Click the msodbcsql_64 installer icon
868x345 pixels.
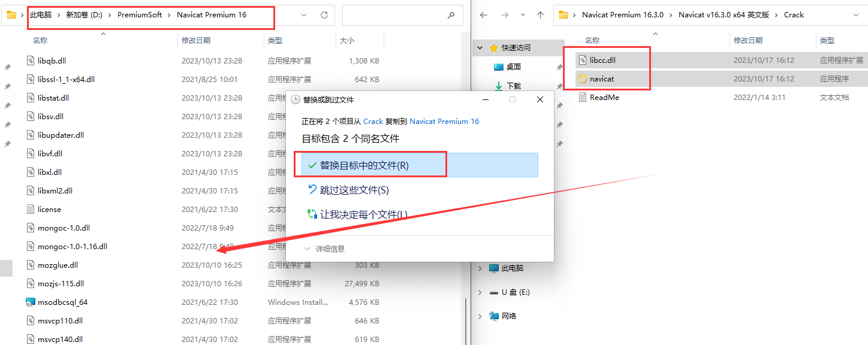[31, 302]
